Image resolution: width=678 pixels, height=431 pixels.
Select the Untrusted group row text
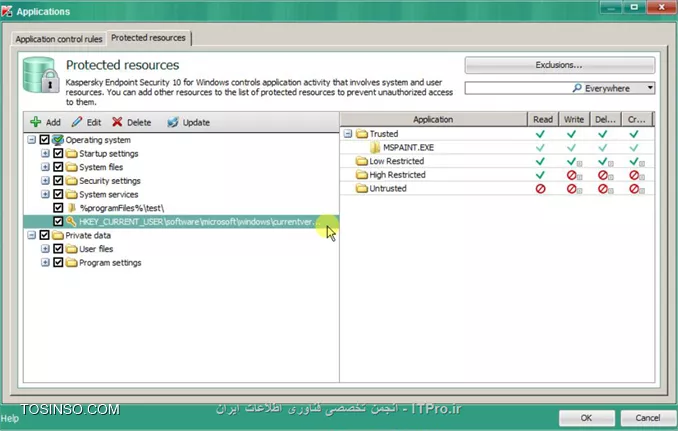pos(388,188)
